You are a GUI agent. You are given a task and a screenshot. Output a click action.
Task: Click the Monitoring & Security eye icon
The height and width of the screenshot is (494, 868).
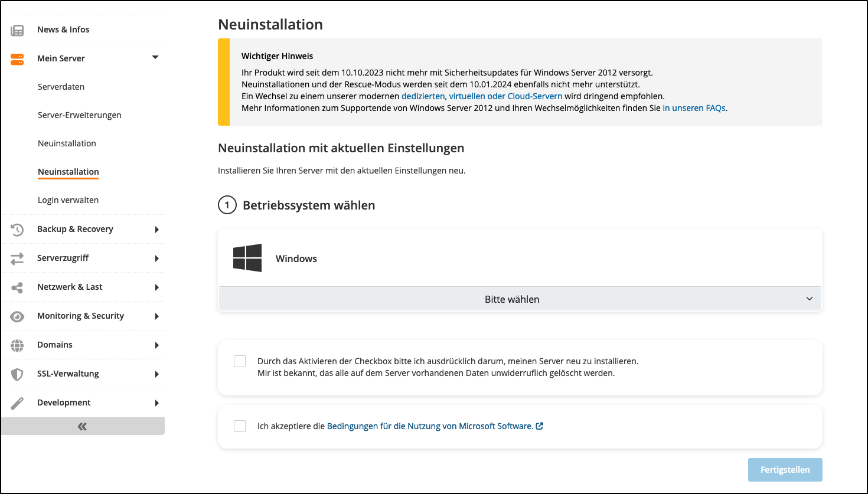coord(18,316)
